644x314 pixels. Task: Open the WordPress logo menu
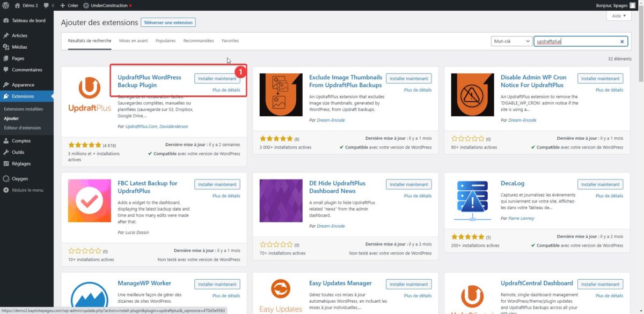[5, 5]
